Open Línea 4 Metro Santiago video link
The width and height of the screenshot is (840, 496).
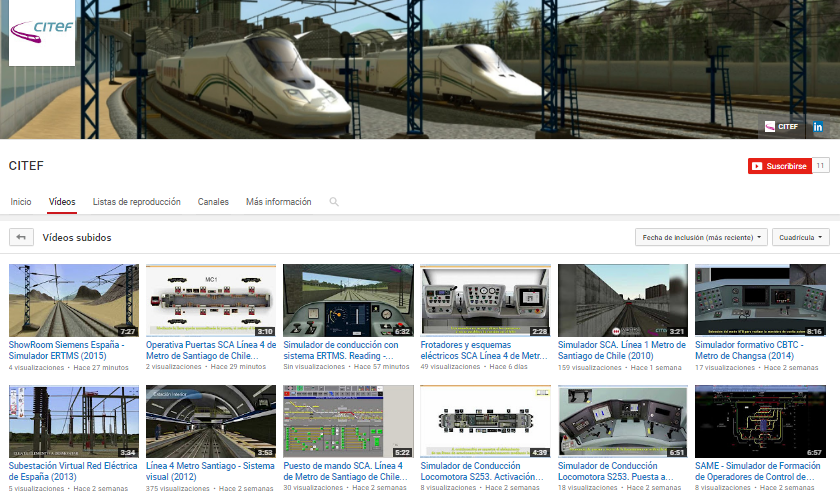(x=210, y=471)
